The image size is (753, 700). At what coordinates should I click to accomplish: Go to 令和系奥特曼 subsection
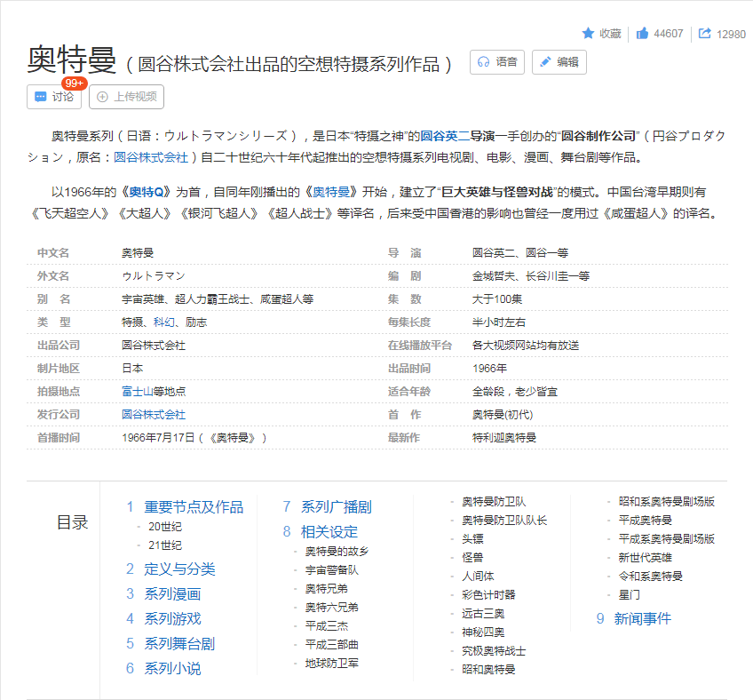(x=650, y=576)
